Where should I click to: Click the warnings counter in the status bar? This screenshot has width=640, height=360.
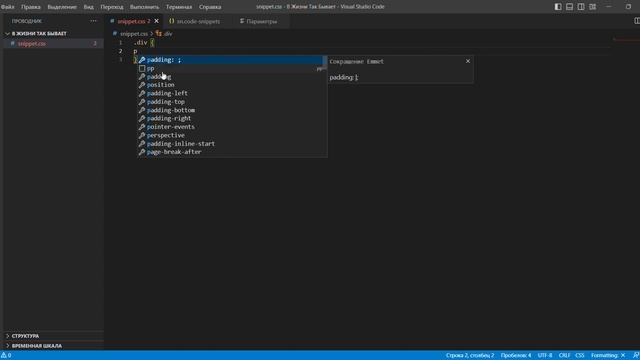pyautogui.click(x=6, y=356)
